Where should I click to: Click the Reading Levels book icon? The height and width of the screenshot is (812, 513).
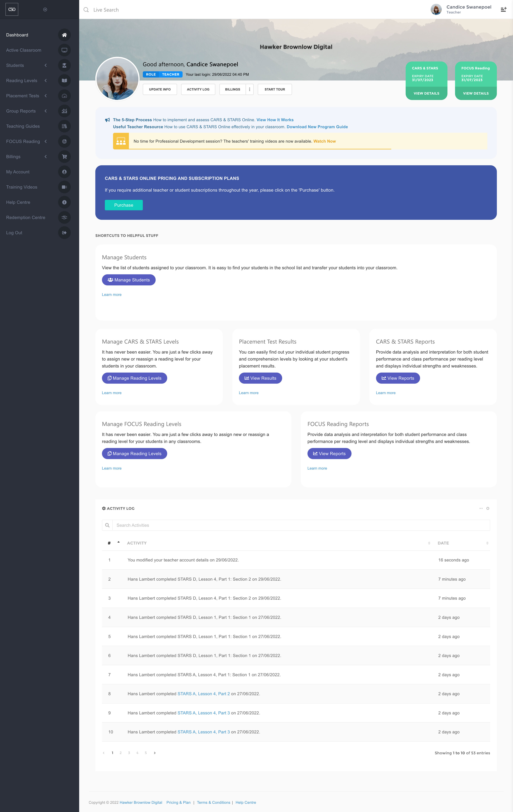coord(64,81)
